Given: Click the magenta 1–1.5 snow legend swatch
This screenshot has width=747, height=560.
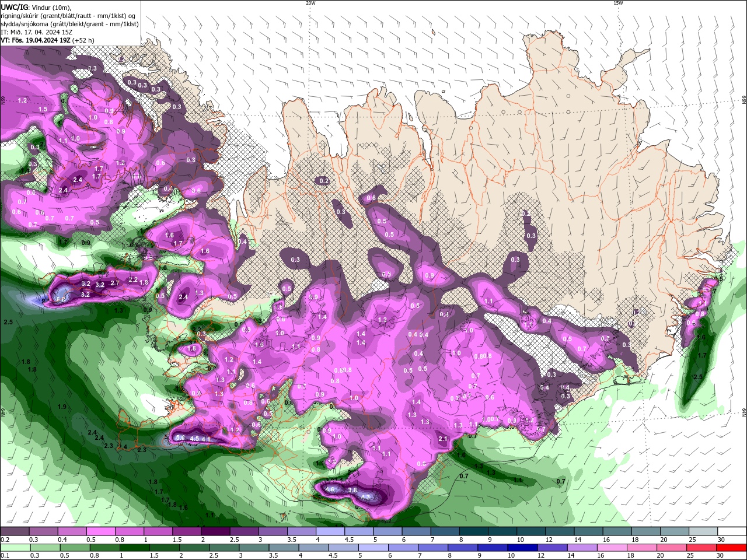Looking at the screenshot, I should click(158, 531).
